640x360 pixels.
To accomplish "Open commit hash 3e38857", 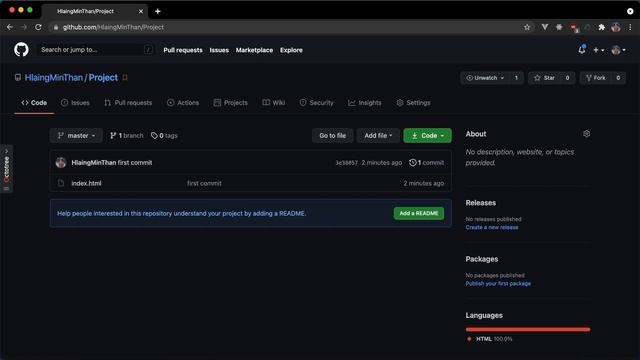I will 346,162.
